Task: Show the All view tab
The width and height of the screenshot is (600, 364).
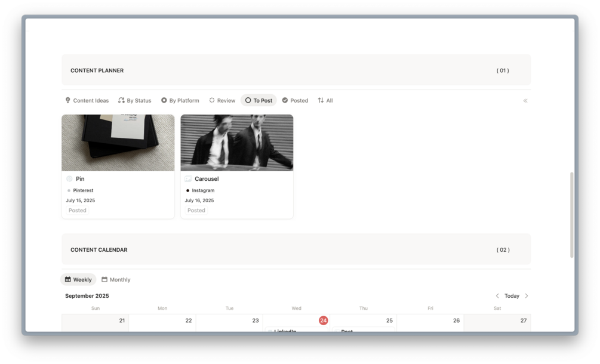Action: (325, 101)
